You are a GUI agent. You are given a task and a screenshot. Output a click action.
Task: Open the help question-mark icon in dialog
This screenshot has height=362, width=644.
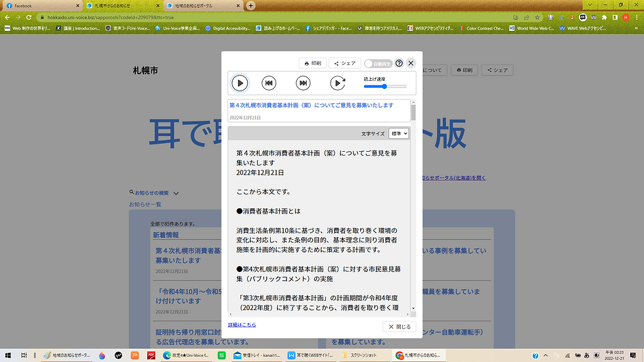click(x=399, y=63)
